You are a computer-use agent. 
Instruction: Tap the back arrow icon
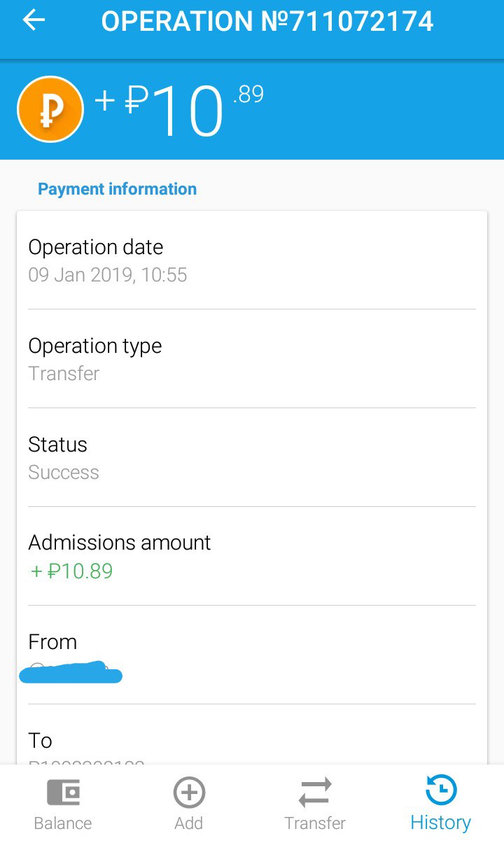pos(34,21)
